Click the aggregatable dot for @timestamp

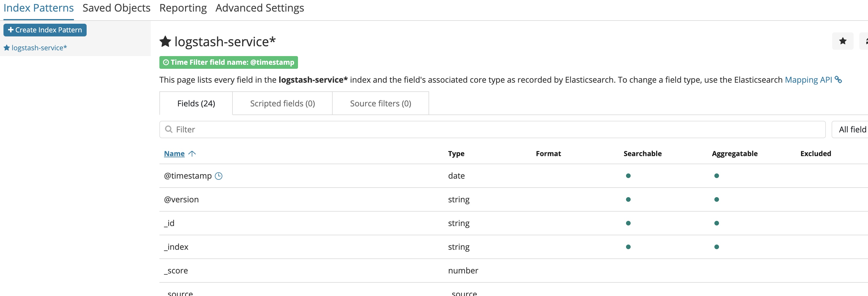tap(716, 176)
